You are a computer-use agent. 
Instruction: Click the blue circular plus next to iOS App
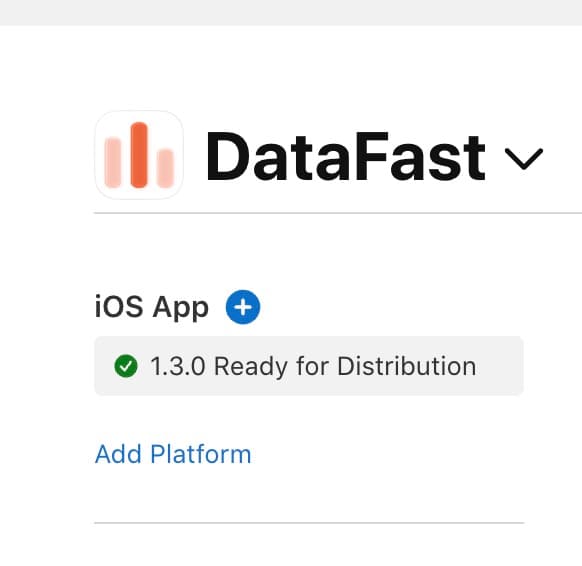[x=243, y=307]
